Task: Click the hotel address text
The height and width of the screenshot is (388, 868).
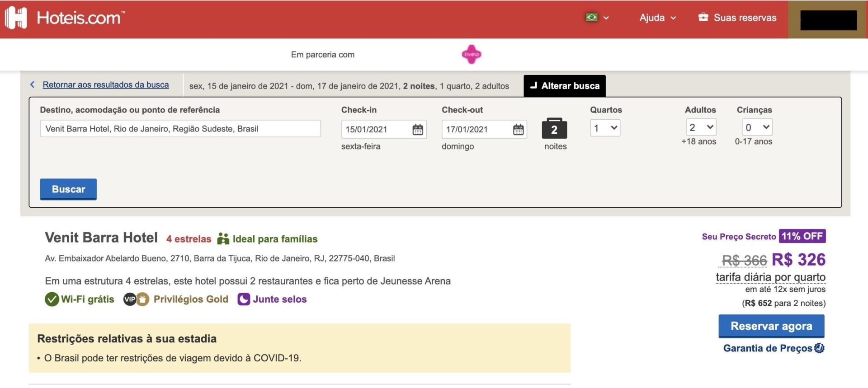Action: point(220,258)
